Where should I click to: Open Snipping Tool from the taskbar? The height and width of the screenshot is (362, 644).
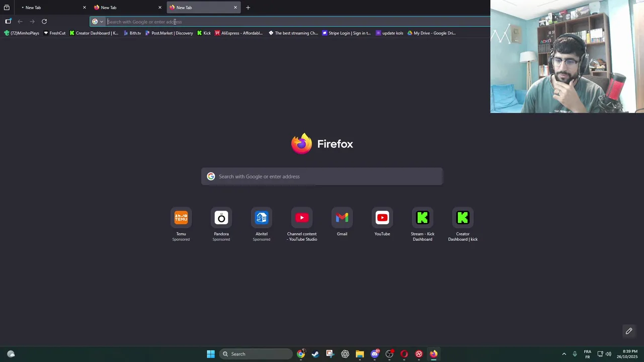point(330,354)
